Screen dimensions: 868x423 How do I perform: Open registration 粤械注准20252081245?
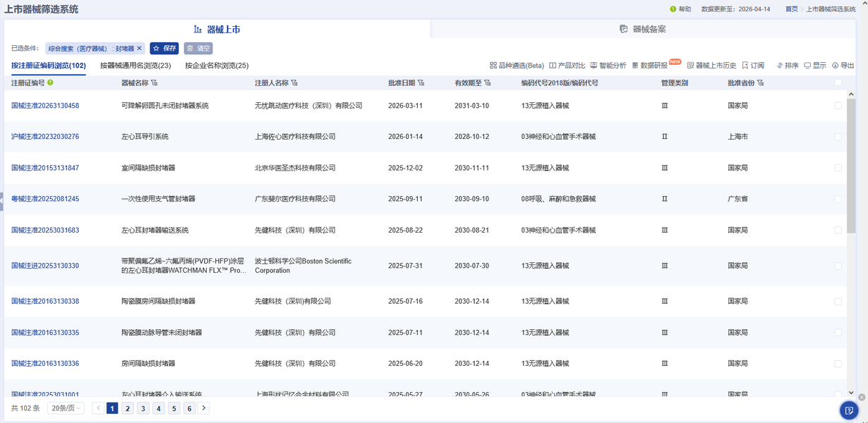tap(45, 199)
